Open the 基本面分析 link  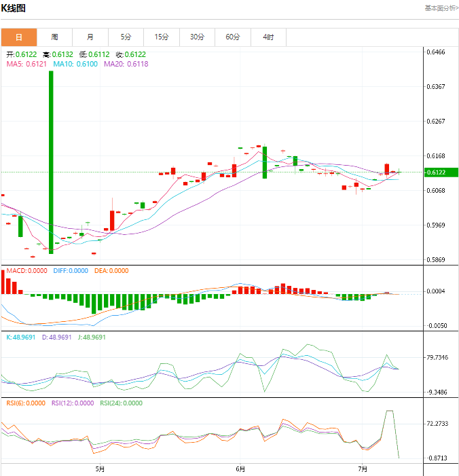point(441,8)
